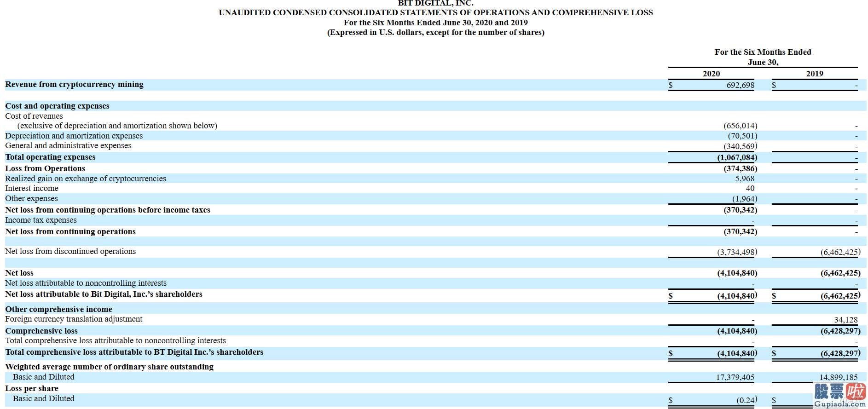
Task: Select the 'Revenue from cryptocurrency mining' row label
Action: [74, 85]
